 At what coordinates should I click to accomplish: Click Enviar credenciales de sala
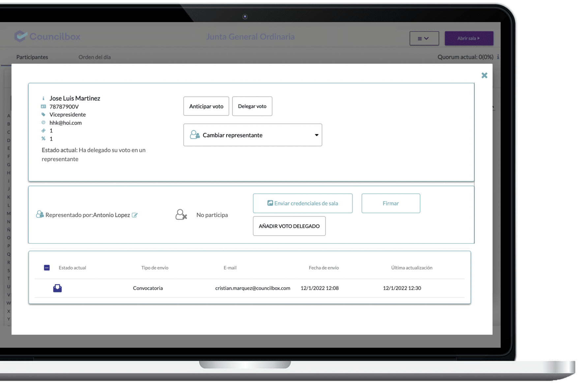(303, 203)
